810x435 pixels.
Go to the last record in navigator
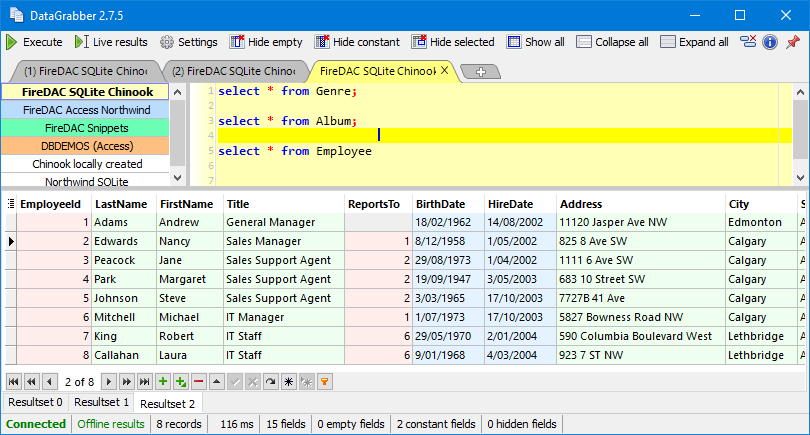[145, 381]
